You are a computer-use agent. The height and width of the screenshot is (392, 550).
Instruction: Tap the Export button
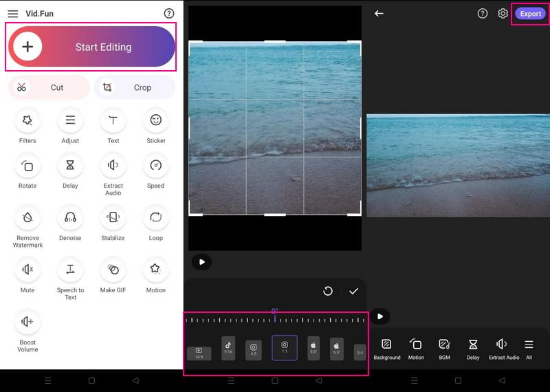pyautogui.click(x=530, y=14)
